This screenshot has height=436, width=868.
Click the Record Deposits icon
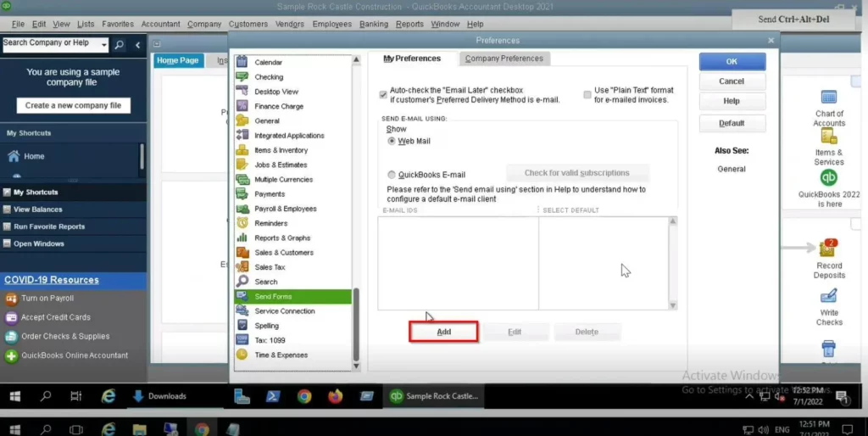(828, 248)
